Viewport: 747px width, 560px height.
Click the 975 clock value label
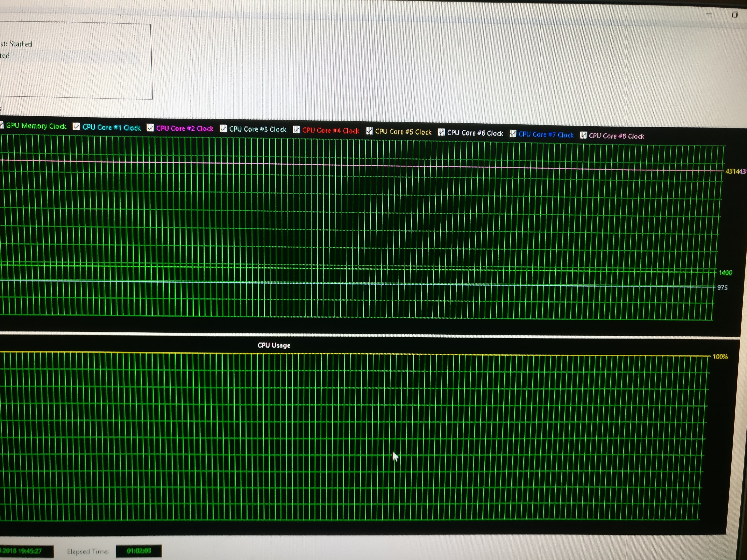click(x=722, y=288)
